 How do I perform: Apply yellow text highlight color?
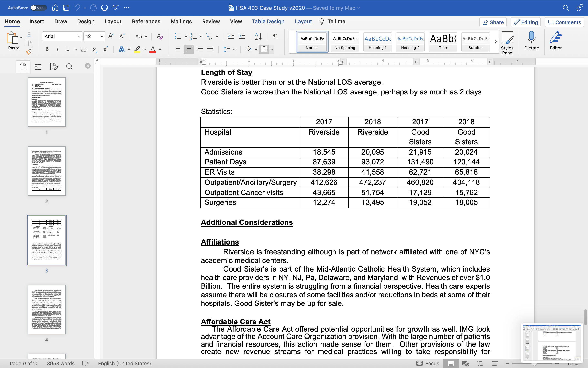[137, 49]
